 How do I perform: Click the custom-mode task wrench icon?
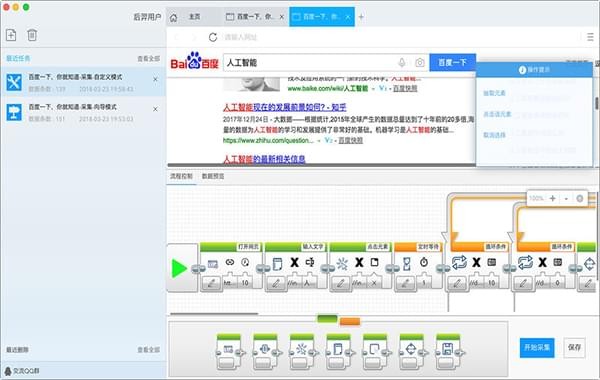(x=14, y=82)
